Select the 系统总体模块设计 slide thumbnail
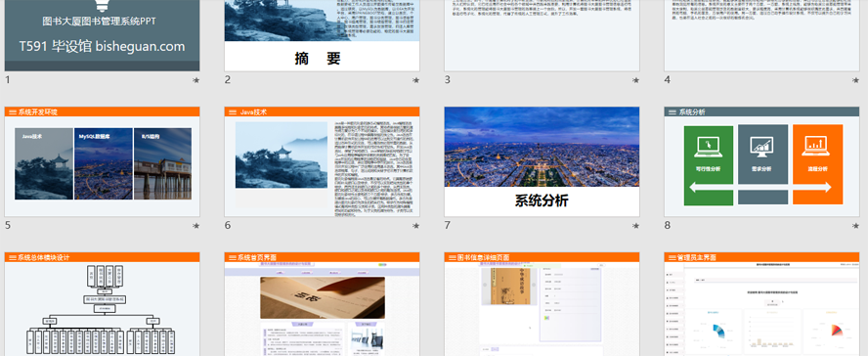Viewport: 868px width, 356px height. click(103, 304)
